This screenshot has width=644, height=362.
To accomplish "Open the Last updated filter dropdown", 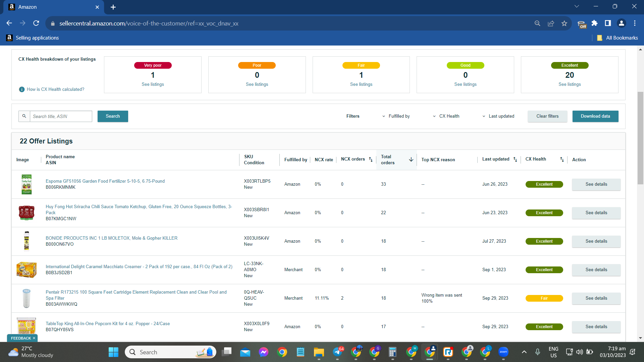I will pos(498,116).
